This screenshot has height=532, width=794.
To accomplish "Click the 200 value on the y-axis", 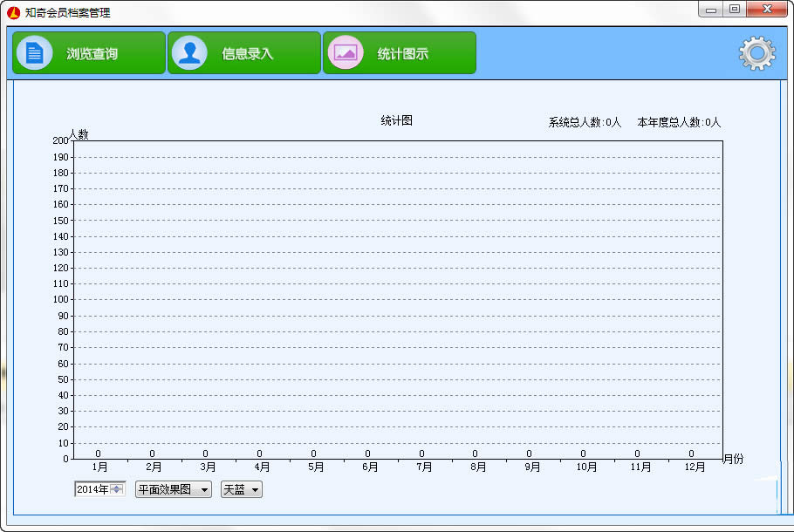I will tap(60, 140).
